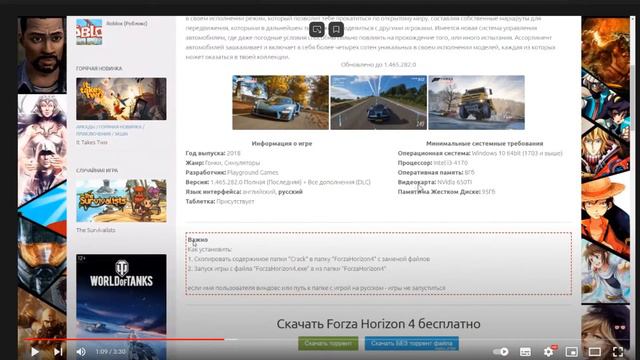Image resolution: width=640 pixels, height=360 pixels.
Task: Mute the video volume speaker icon
Action: [x=81, y=351]
